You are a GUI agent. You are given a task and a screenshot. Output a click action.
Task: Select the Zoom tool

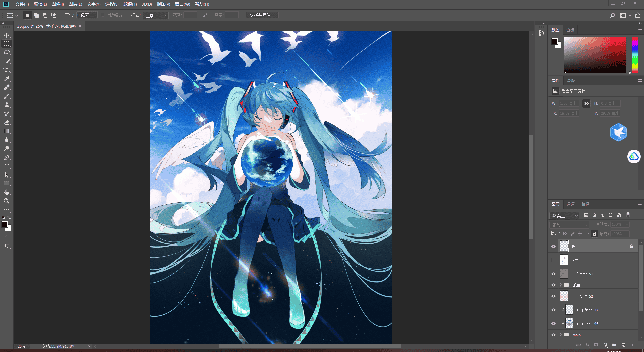point(7,201)
